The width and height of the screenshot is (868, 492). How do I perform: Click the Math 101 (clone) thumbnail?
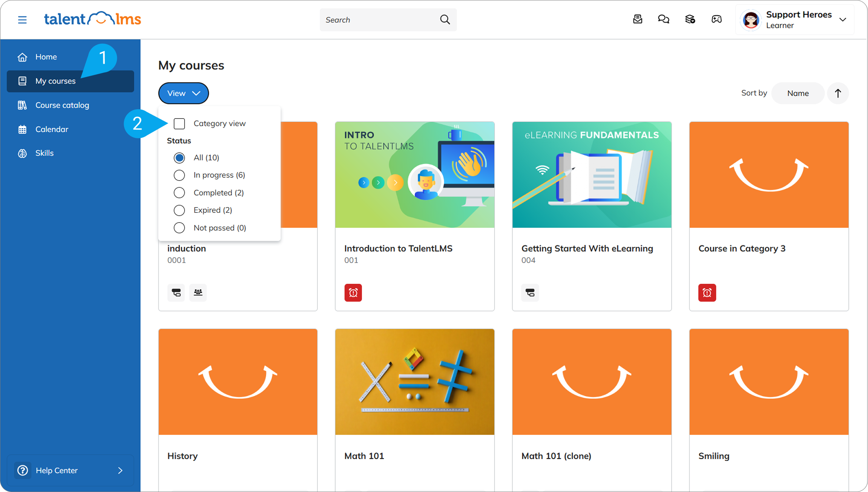pos(592,382)
